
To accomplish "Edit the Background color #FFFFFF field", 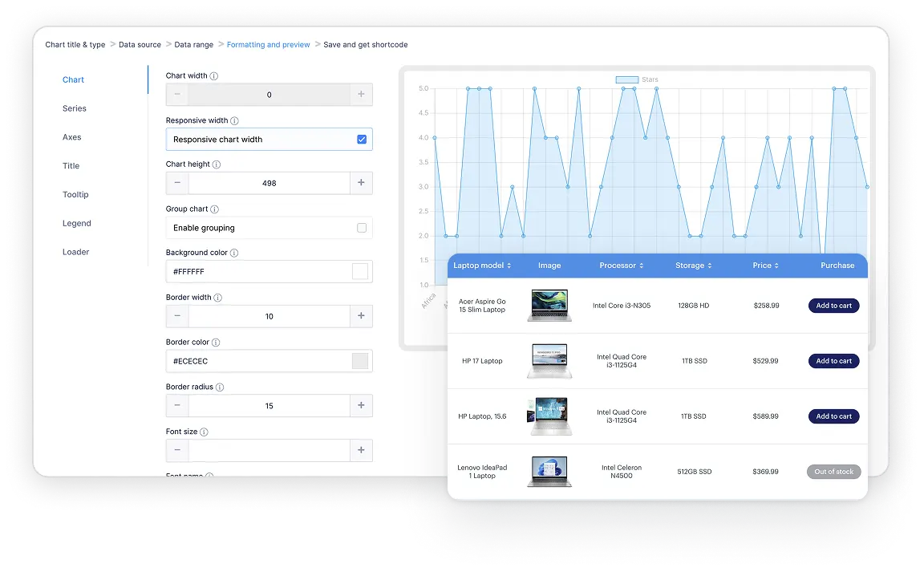I will click(x=269, y=272).
